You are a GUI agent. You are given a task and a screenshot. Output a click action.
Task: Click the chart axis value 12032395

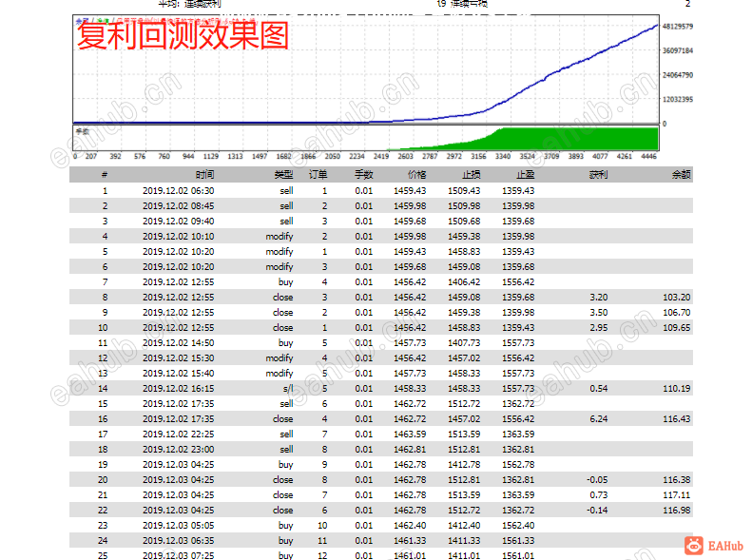(x=678, y=99)
